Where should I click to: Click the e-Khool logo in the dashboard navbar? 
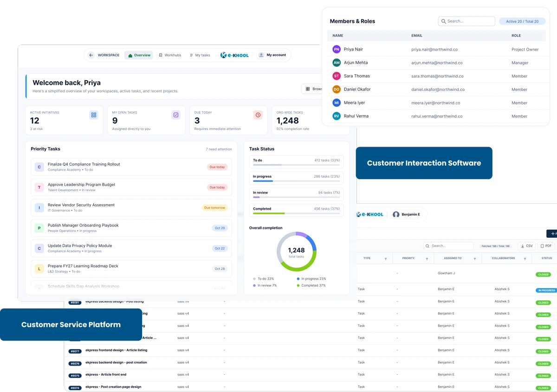(x=234, y=55)
